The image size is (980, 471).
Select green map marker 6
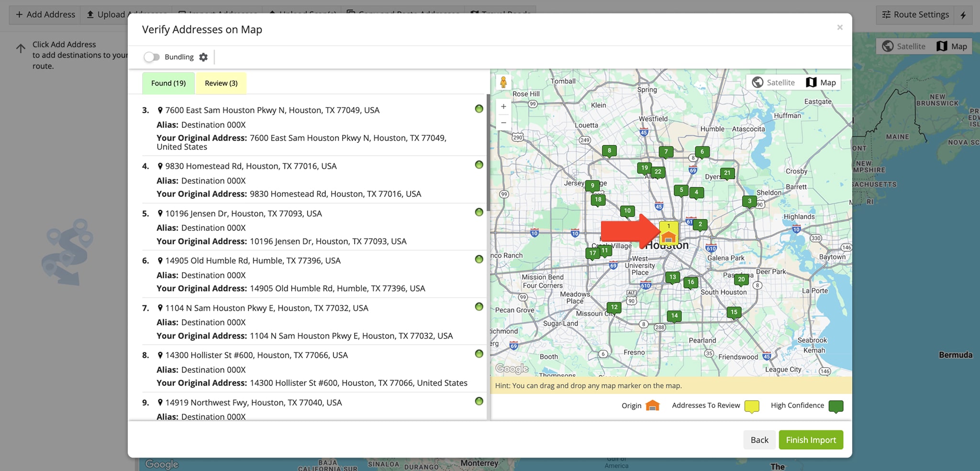(702, 153)
